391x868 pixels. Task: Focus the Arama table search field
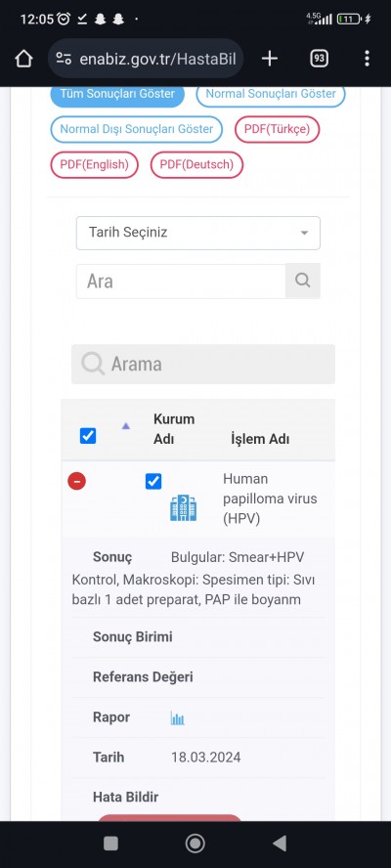(x=203, y=365)
